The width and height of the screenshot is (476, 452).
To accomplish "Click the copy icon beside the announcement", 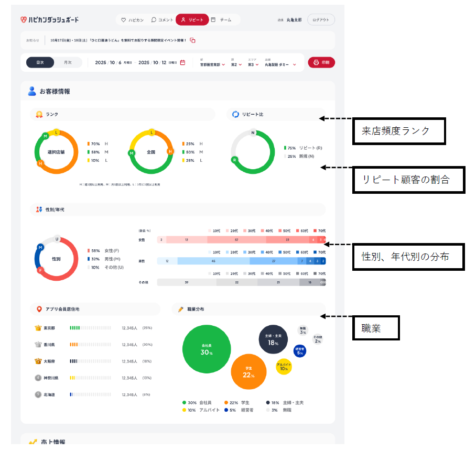I will [x=192, y=40].
